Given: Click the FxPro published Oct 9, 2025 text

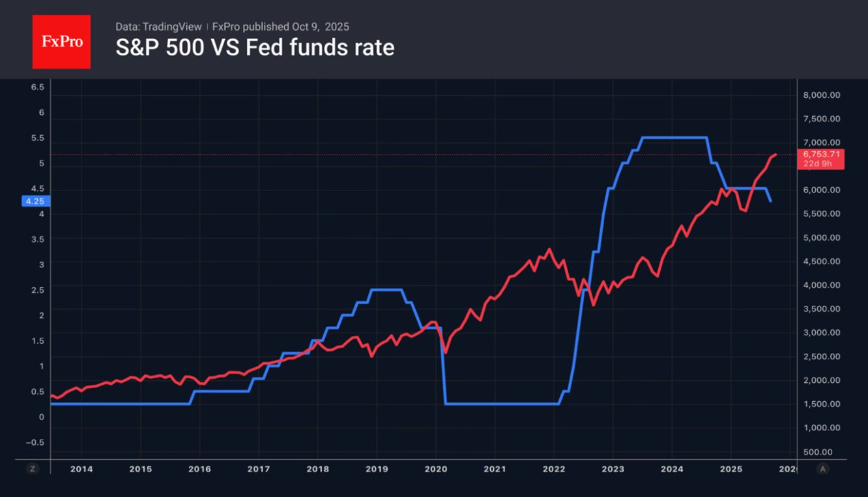Looking at the screenshot, I should 281,27.
